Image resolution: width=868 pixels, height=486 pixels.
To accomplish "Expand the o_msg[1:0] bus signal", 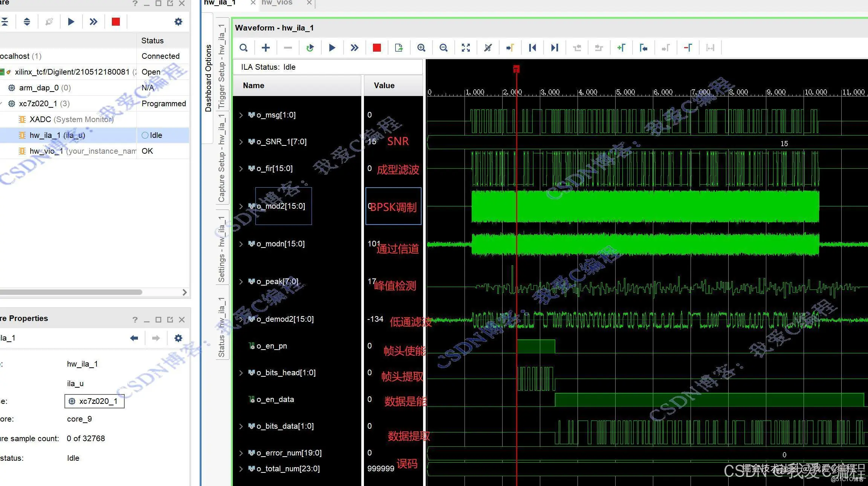I will point(241,115).
